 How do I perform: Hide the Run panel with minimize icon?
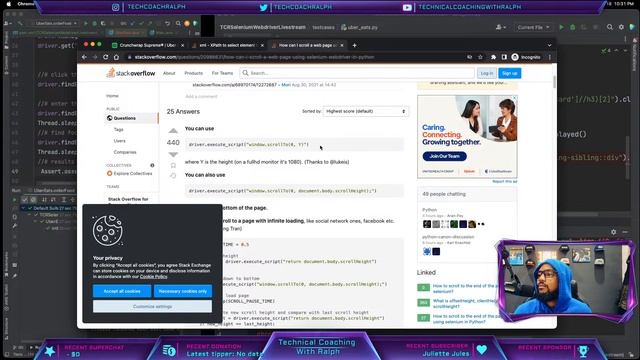[x=625, y=232]
